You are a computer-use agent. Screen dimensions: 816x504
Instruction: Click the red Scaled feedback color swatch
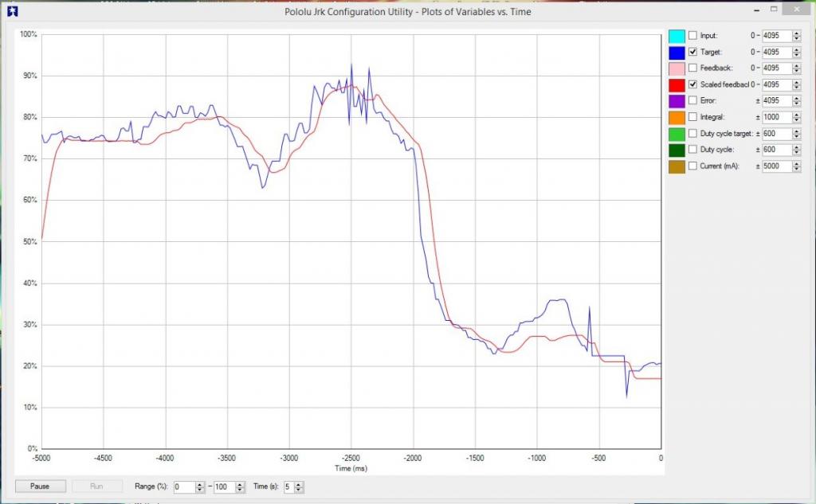point(676,84)
